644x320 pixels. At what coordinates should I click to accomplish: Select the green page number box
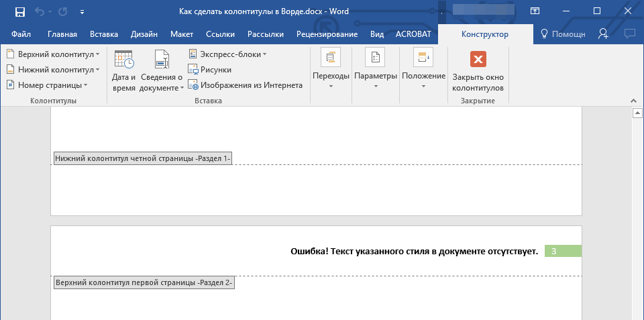(x=562, y=252)
